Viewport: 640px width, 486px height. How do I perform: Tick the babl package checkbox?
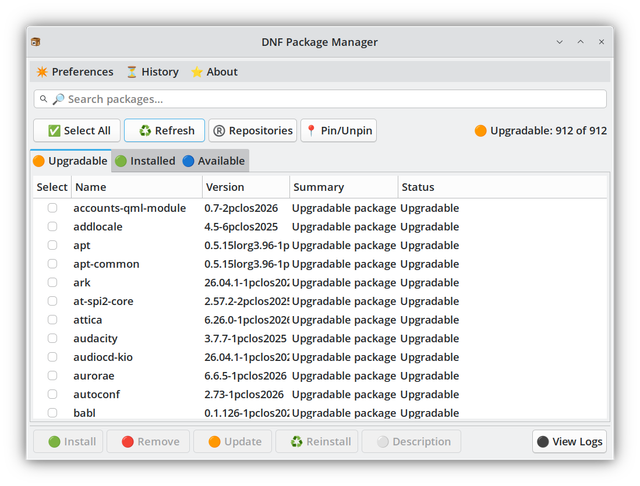pos(52,413)
